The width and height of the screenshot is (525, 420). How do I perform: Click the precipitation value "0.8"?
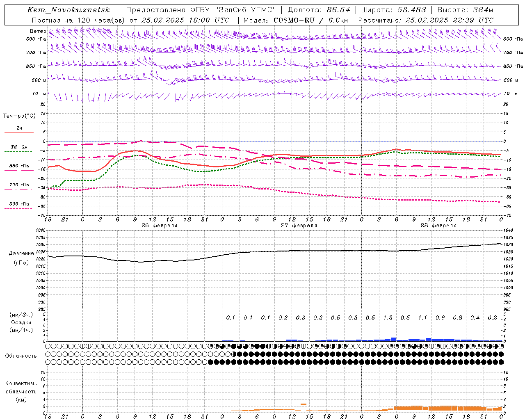457,317
